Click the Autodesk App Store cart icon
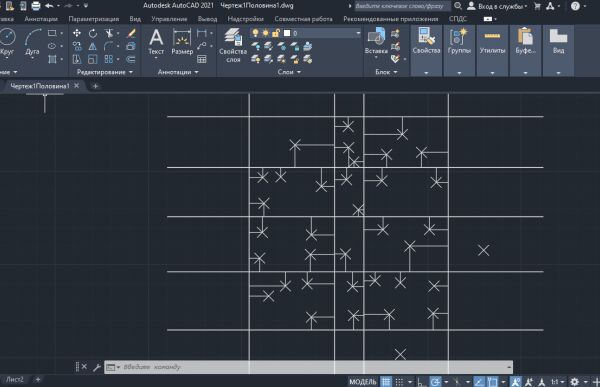This screenshot has height=387, width=600. 537,6
